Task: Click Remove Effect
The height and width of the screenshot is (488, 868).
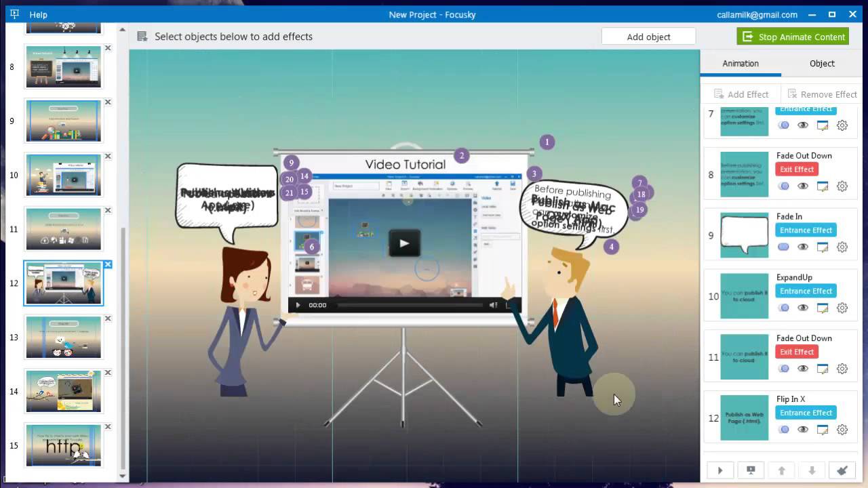Action: coord(822,94)
